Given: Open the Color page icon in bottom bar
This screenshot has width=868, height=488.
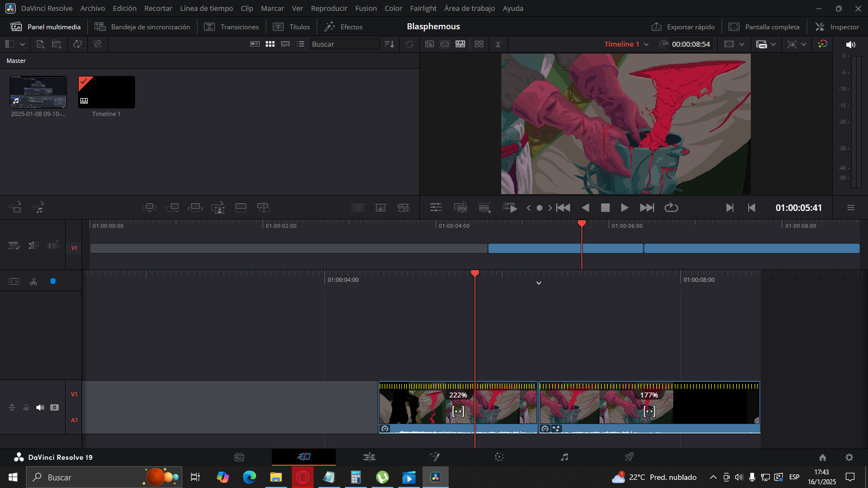Looking at the screenshot, I should 499,457.
